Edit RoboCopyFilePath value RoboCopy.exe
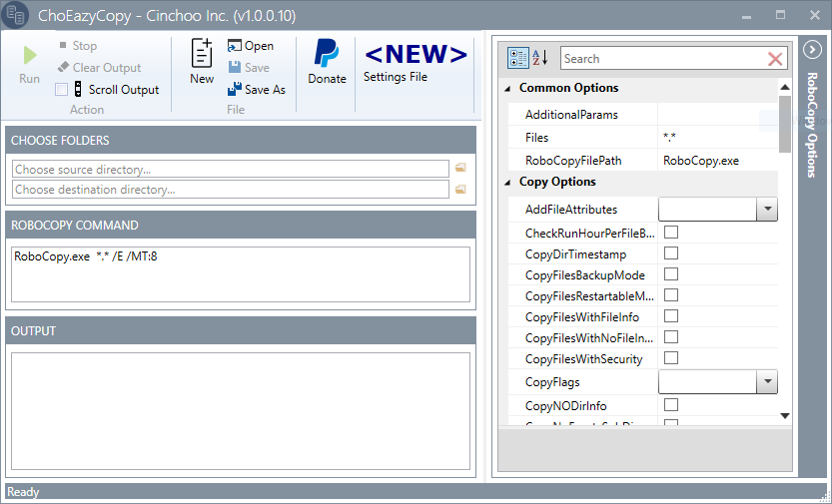832x504 pixels. pyautogui.click(x=718, y=160)
